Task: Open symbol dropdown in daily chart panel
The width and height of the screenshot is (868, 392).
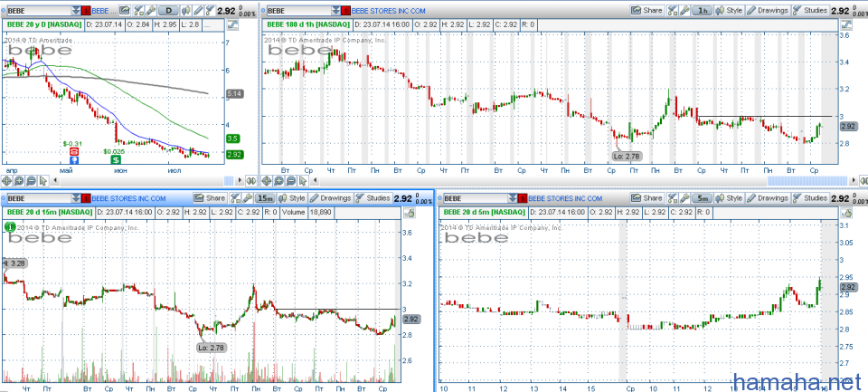Action: (x=76, y=11)
